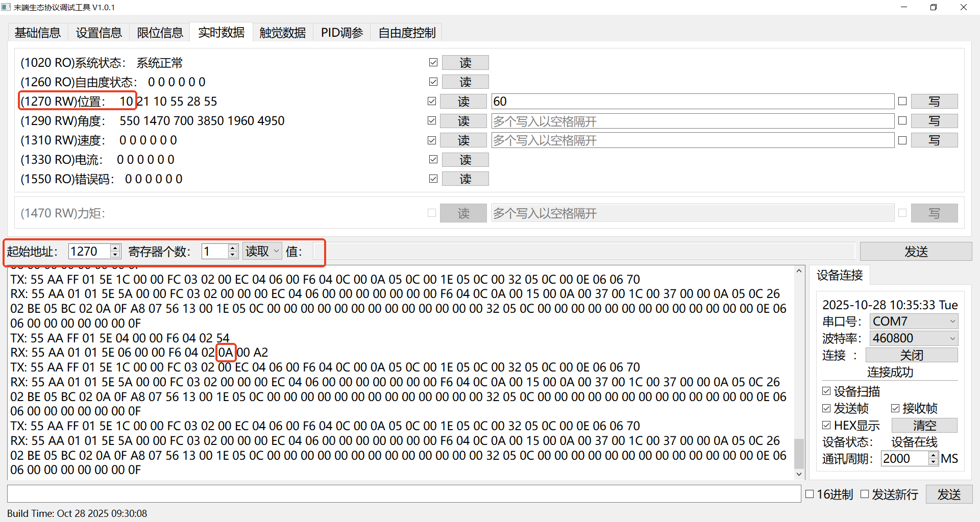The height and width of the screenshot is (522, 980).
Task: Open the 串口号 COM7 dropdown
Action: pos(913,321)
